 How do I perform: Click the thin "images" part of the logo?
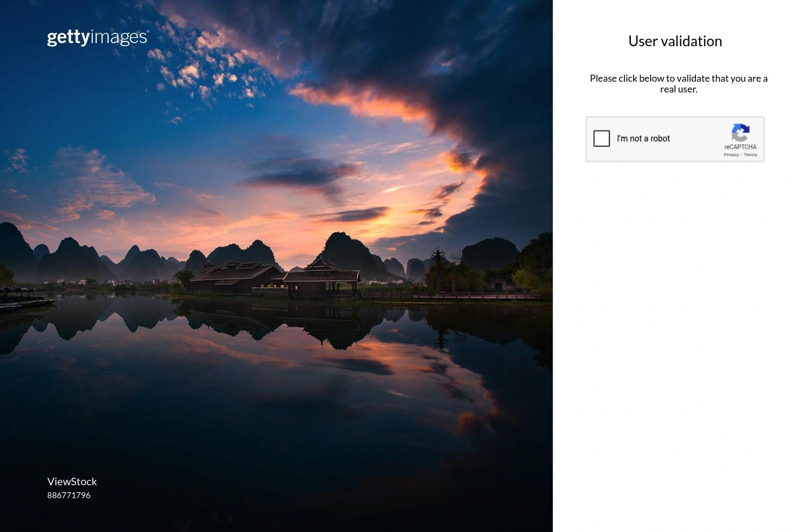(x=119, y=38)
